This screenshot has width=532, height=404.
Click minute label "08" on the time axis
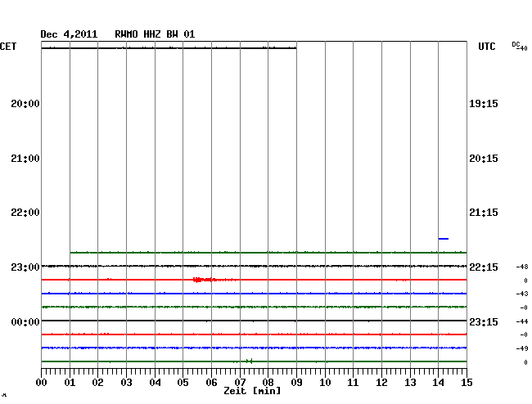click(x=268, y=383)
